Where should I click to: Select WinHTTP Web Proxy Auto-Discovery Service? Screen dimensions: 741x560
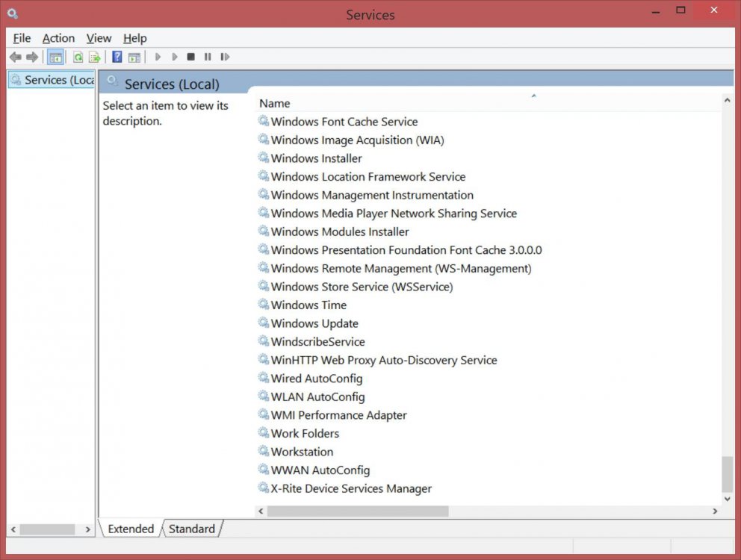click(x=377, y=360)
